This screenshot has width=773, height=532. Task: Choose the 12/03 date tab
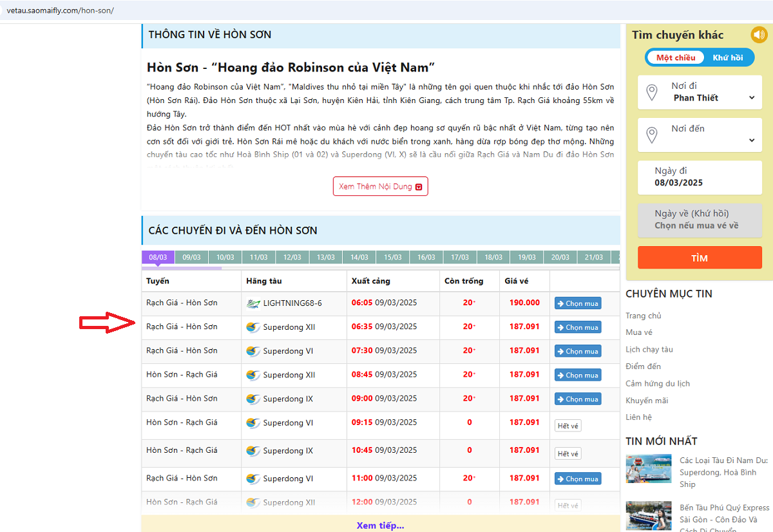(292, 257)
